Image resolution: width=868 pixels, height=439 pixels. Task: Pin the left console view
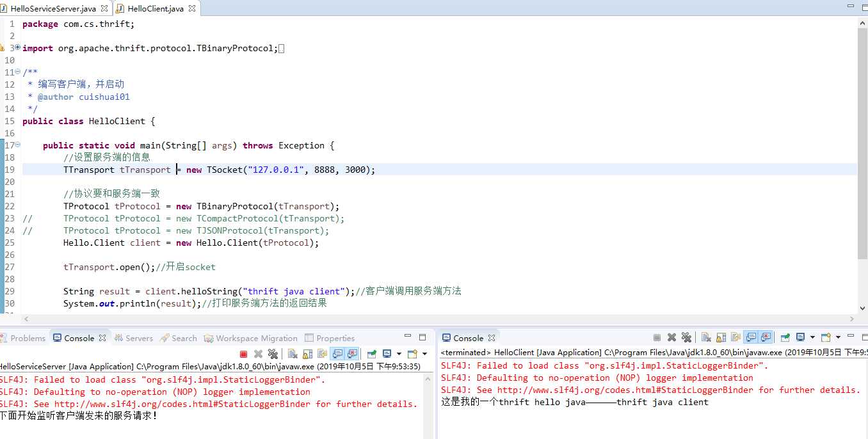[x=371, y=354]
